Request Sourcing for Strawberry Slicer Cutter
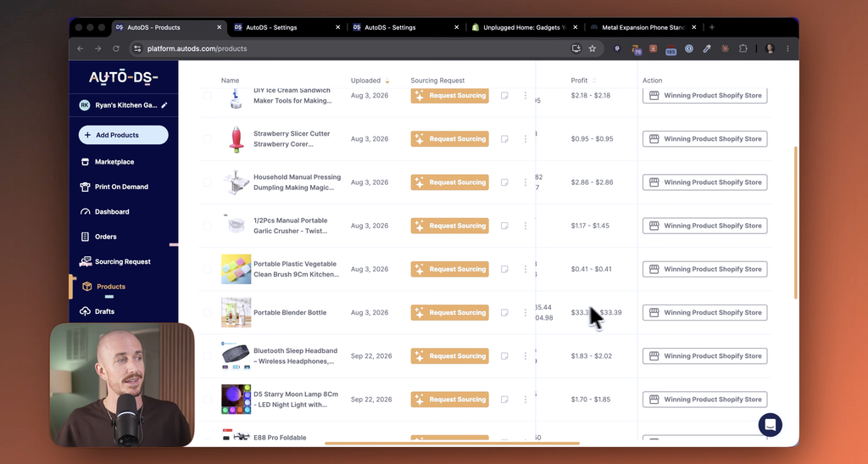Screen dimensions: 868x464 (449, 139)
